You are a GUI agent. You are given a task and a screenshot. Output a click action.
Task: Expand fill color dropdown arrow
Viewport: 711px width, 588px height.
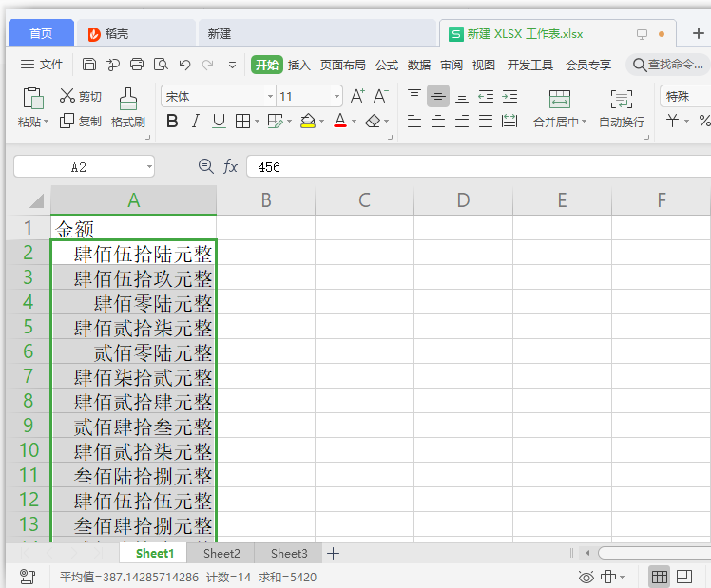tap(321, 121)
